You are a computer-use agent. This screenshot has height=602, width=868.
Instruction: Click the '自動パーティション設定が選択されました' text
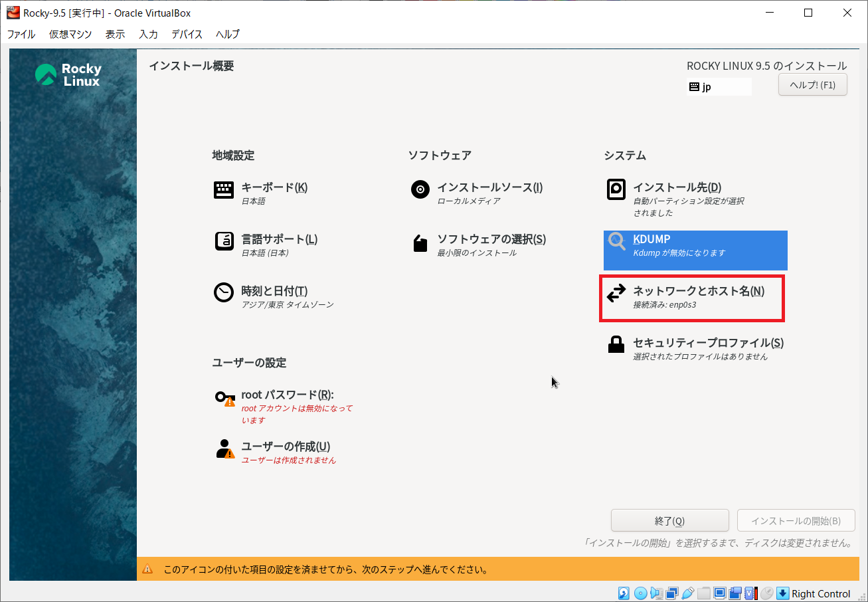(689, 207)
